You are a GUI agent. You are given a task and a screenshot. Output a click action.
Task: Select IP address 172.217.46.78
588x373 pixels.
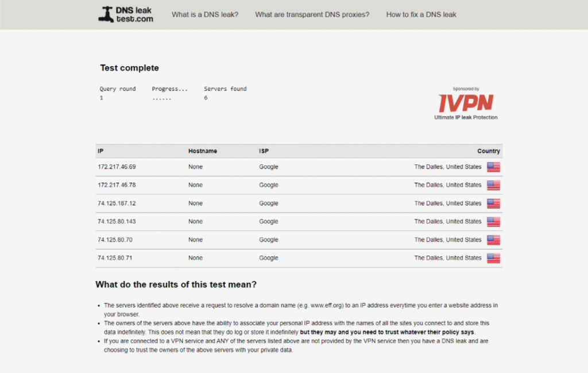(117, 185)
